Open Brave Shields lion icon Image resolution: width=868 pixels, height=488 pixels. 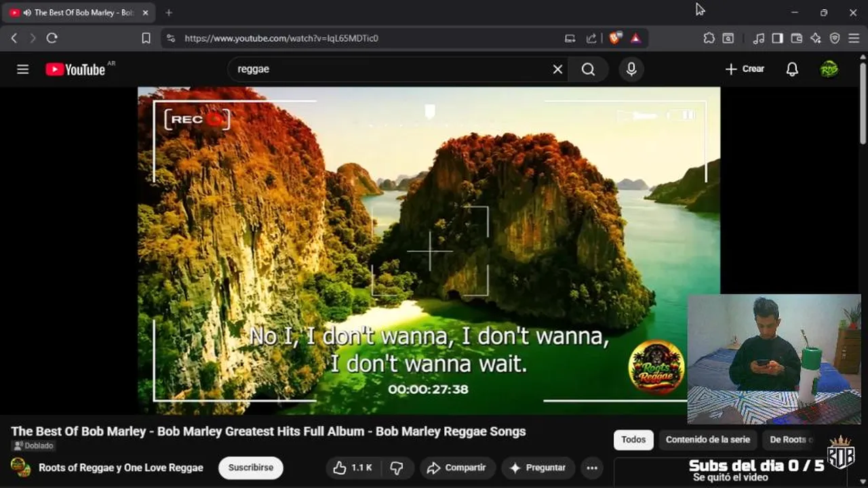[615, 38]
